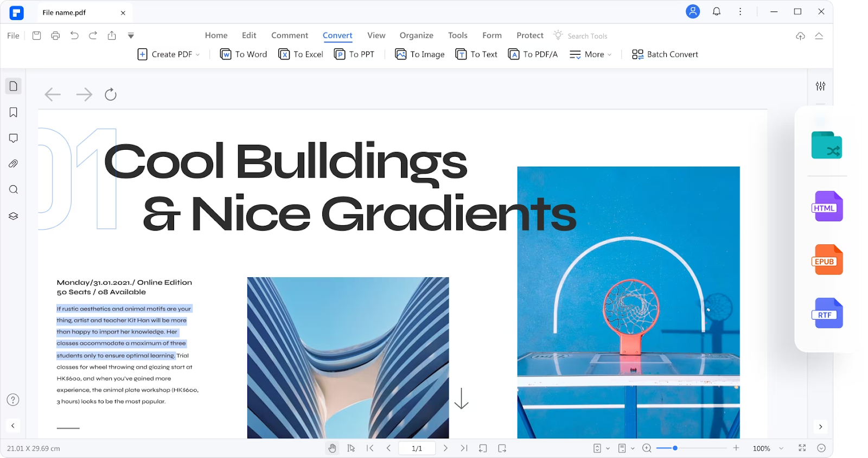Open the layers panel in sidebar
The height and width of the screenshot is (458, 868).
(x=14, y=216)
